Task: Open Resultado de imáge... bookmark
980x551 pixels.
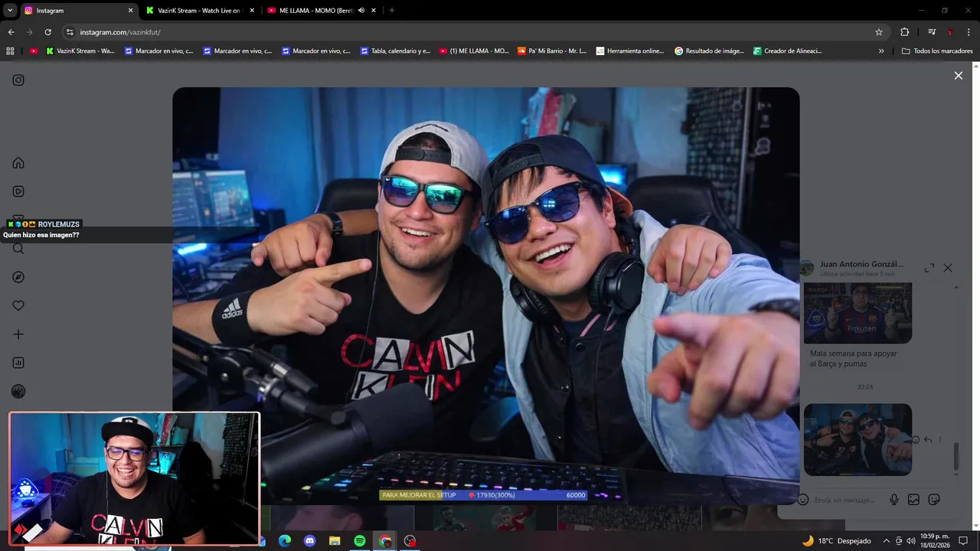Action: 709,51
